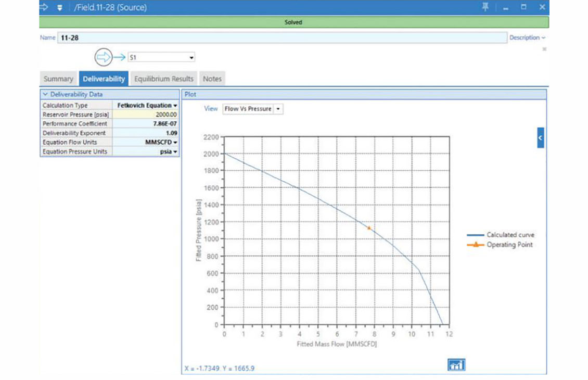Click the Fitted Pressure axis label
This screenshot has height=380, width=588.
pos(198,230)
